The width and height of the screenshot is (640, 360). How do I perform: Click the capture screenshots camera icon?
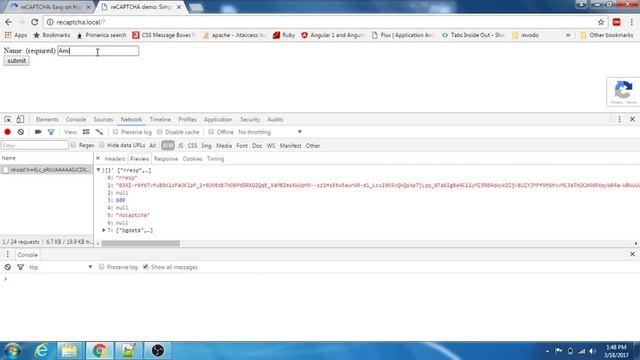pos(38,132)
